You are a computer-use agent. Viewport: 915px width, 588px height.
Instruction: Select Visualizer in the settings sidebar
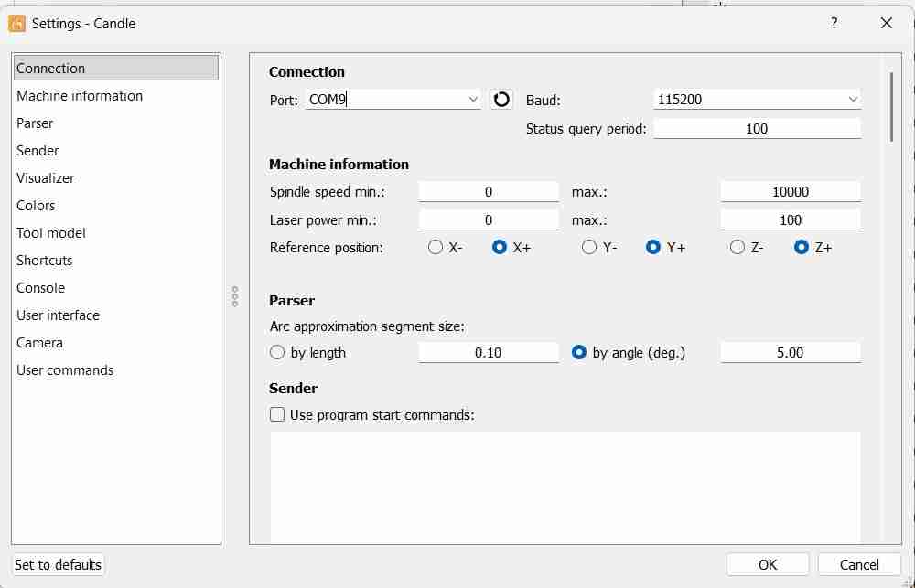tap(45, 177)
